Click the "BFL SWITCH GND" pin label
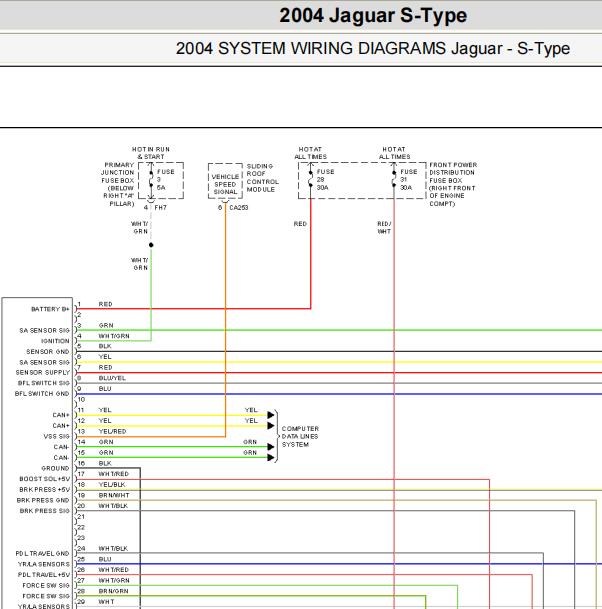 point(42,393)
